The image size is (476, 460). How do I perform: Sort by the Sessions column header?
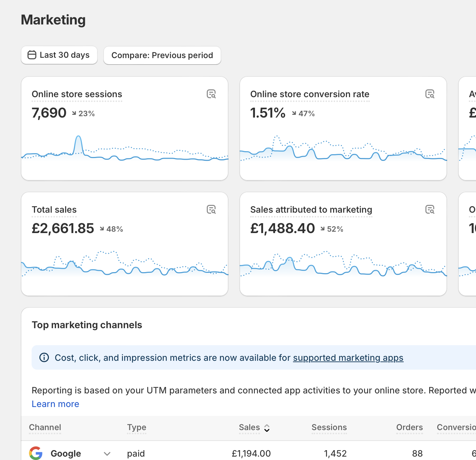click(x=329, y=427)
